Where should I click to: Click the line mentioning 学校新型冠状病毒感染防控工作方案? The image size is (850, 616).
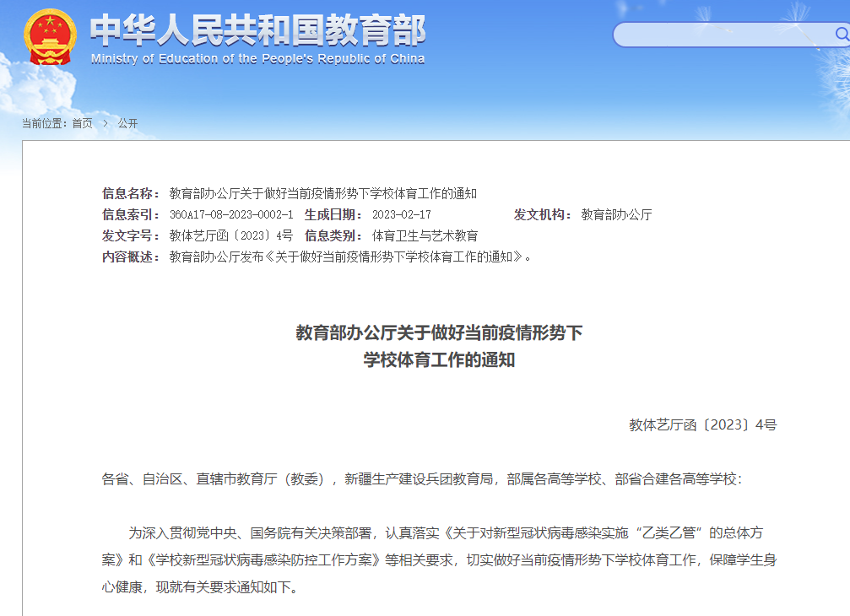439,560
